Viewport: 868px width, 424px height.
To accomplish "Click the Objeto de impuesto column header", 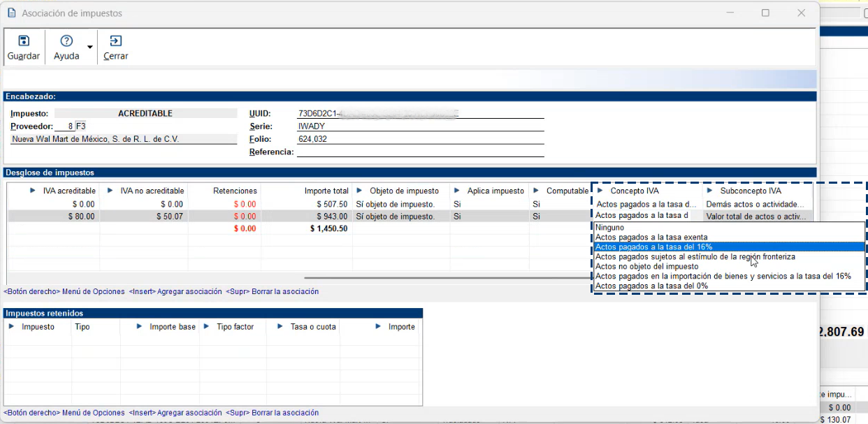I will pyautogui.click(x=404, y=191).
